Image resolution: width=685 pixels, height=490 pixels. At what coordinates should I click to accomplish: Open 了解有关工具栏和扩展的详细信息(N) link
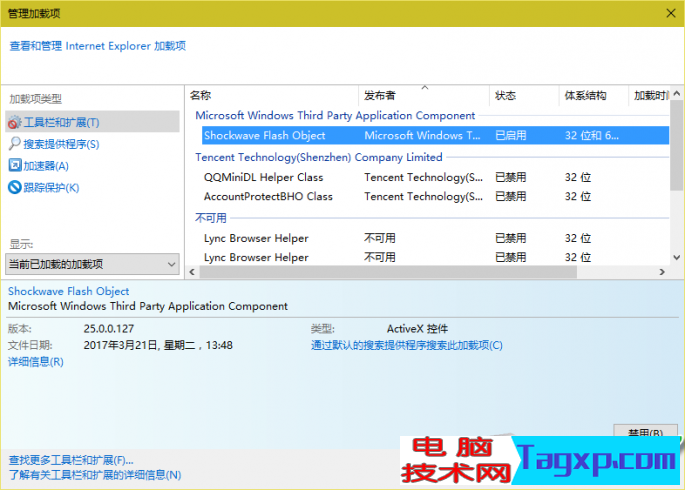click(x=95, y=475)
